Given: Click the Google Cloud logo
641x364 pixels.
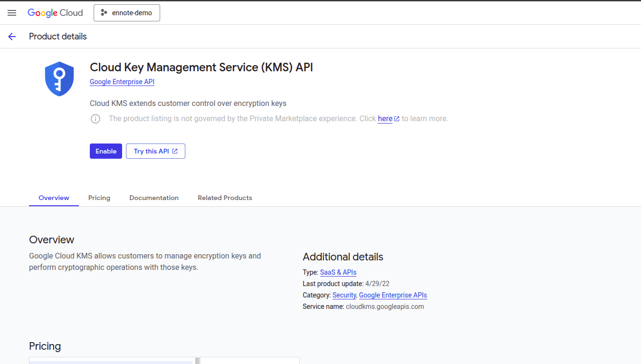Looking at the screenshot, I should pyautogui.click(x=55, y=13).
